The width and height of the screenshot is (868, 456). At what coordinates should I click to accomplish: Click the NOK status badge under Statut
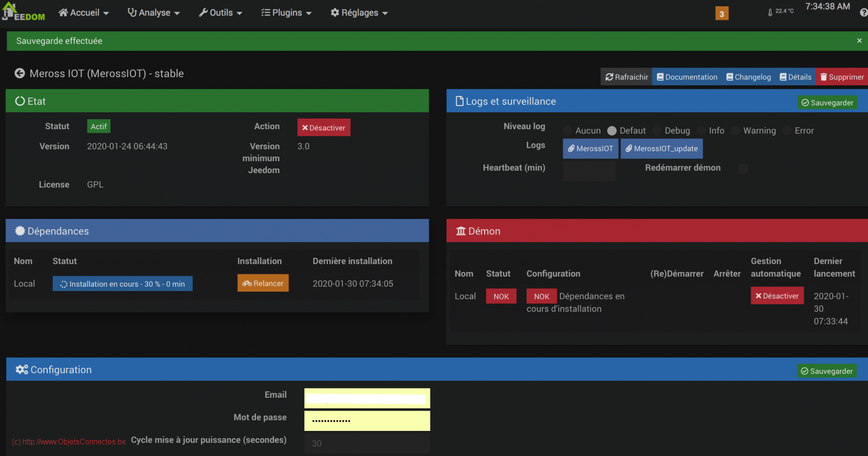tap(501, 296)
